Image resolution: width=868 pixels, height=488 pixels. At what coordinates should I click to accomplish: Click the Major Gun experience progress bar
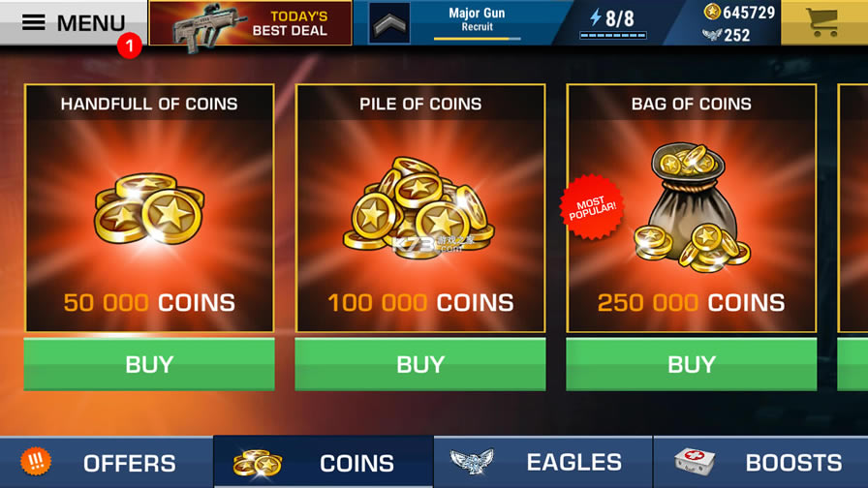[478, 39]
